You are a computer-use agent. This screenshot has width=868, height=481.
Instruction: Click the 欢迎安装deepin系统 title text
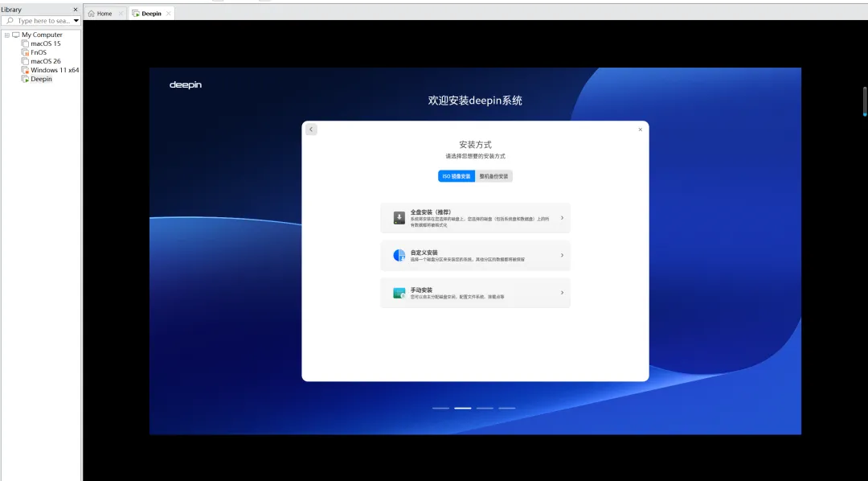pos(475,101)
